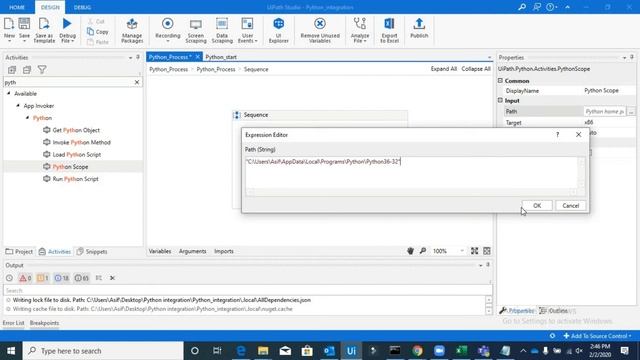Remove Unused Variables
Screen dimensions: 640x360
[x=320, y=30]
